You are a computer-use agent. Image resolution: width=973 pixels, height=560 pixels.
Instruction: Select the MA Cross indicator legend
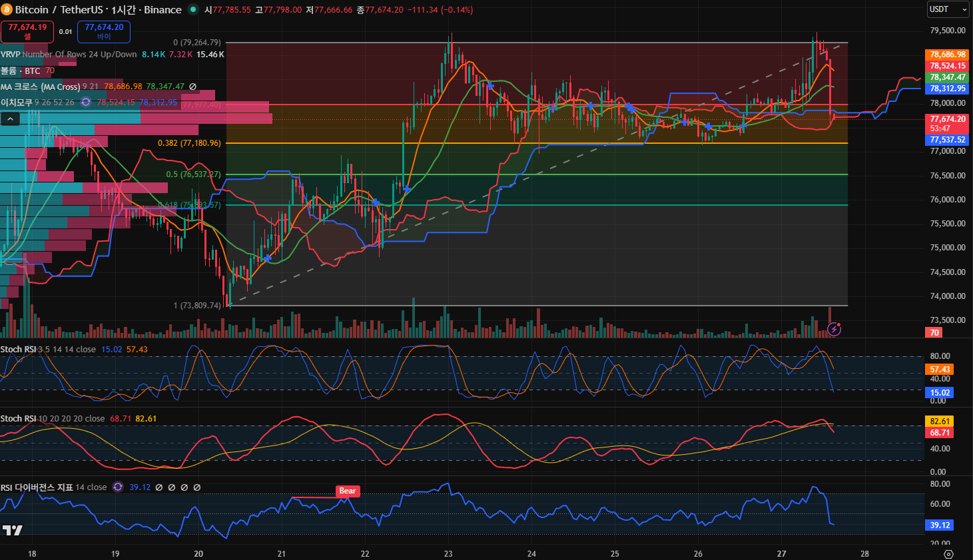(x=49, y=87)
